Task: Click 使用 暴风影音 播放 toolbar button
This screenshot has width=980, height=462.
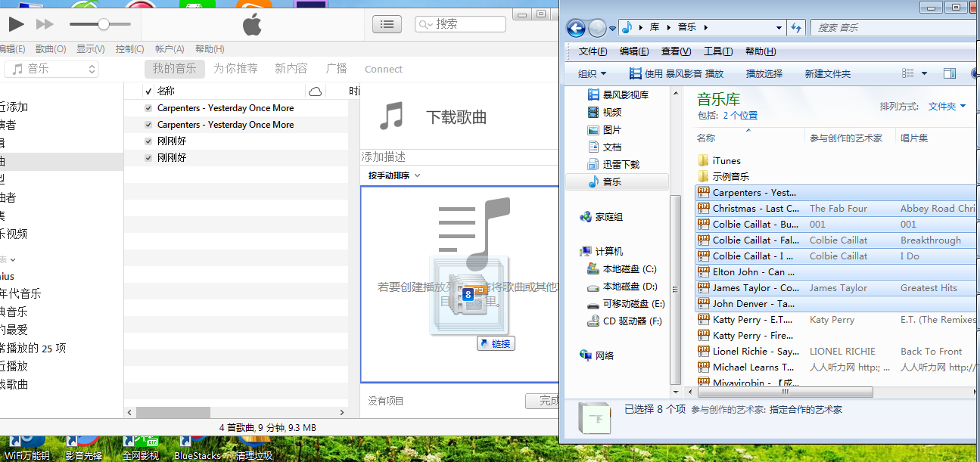Action: [677, 73]
